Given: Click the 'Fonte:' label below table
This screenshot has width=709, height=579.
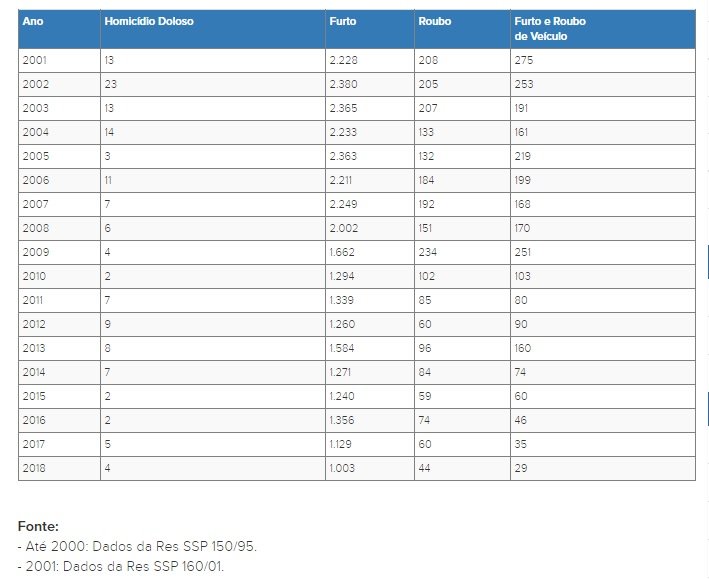Looking at the screenshot, I should pyautogui.click(x=38, y=526).
